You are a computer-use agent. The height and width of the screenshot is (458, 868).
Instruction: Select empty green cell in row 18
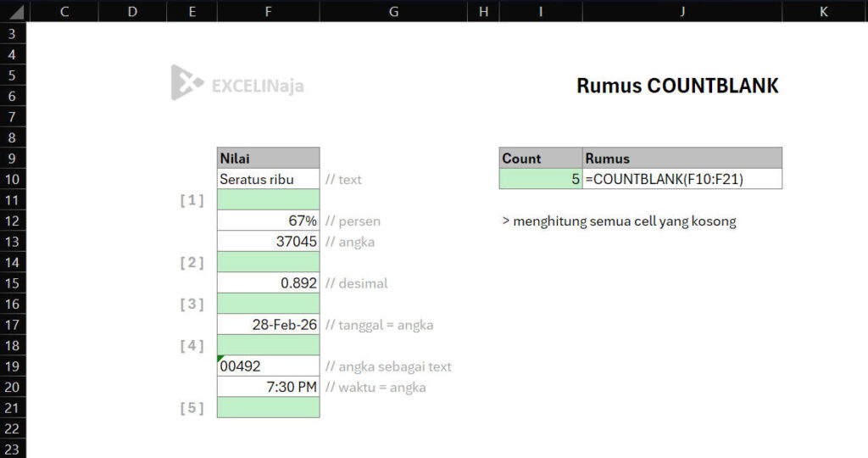(x=269, y=345)
